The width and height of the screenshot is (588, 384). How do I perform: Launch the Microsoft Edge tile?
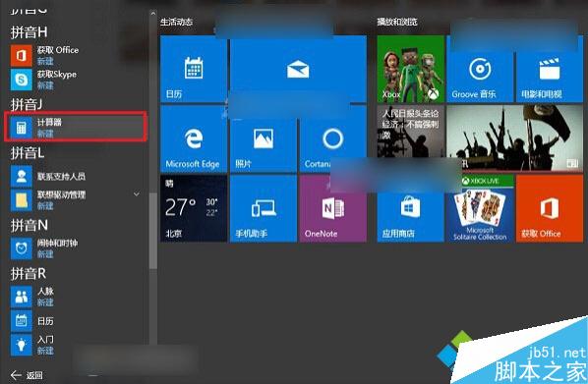pyautogui.click(x=194, y=138)
